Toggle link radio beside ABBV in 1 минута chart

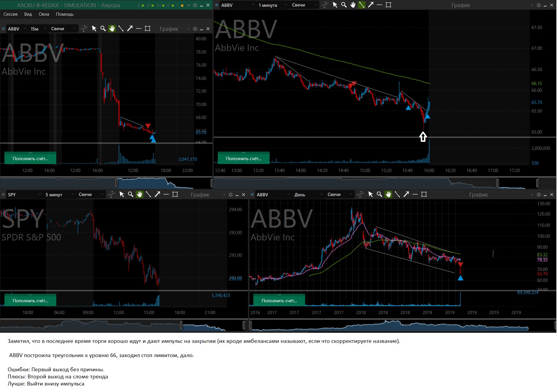click(x=217, y=5)
